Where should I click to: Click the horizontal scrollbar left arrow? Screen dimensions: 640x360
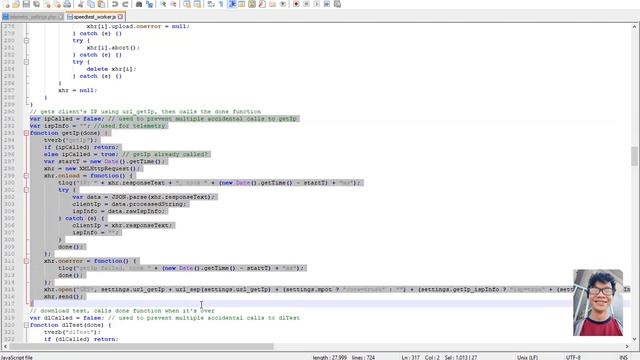[5, 347]
